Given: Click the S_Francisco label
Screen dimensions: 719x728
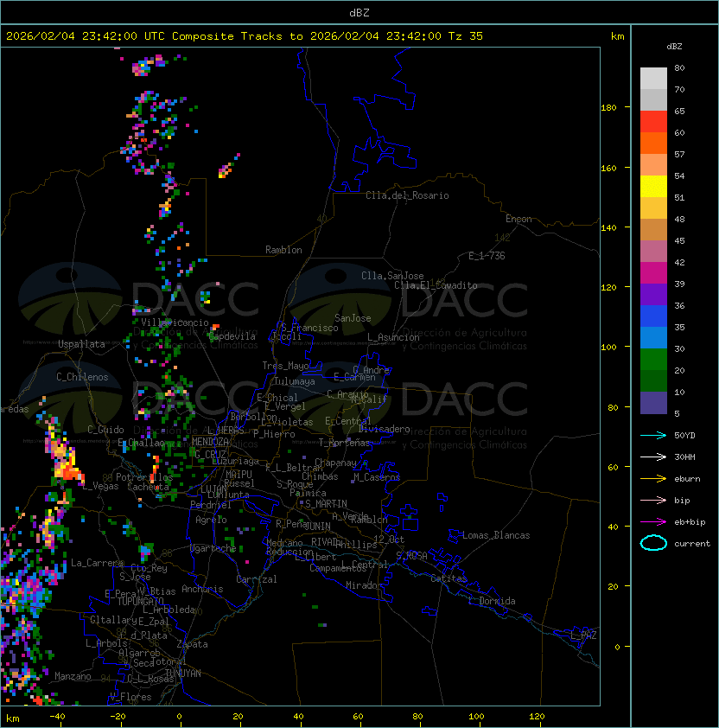Looking at the screenshot, I should [310, 328].
